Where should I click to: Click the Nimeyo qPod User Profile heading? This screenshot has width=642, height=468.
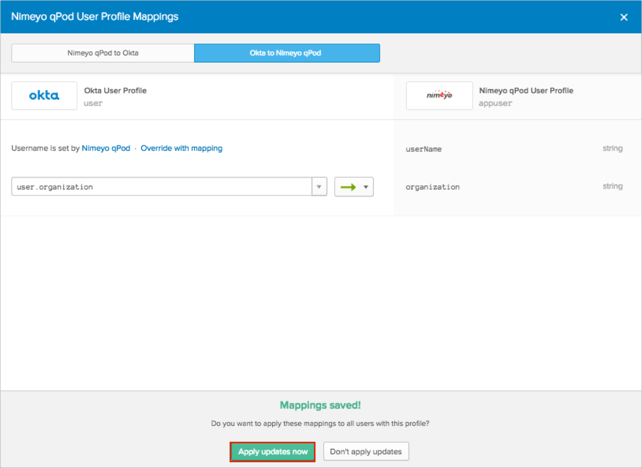527,90
